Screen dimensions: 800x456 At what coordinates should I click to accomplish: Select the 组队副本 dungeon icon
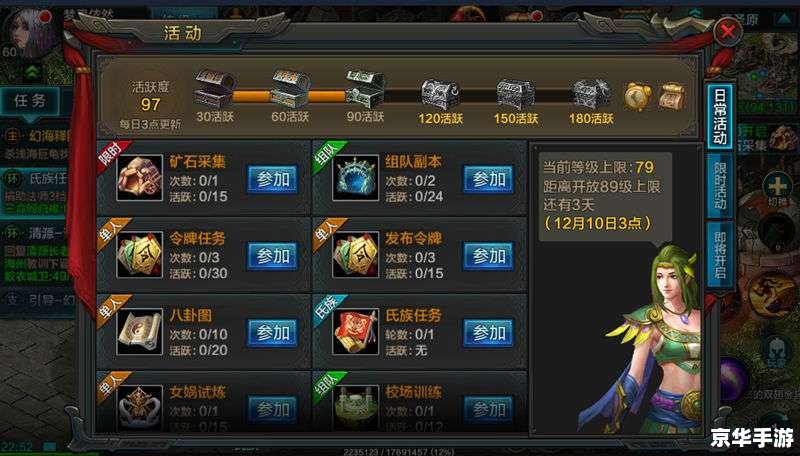coord(355,178)
